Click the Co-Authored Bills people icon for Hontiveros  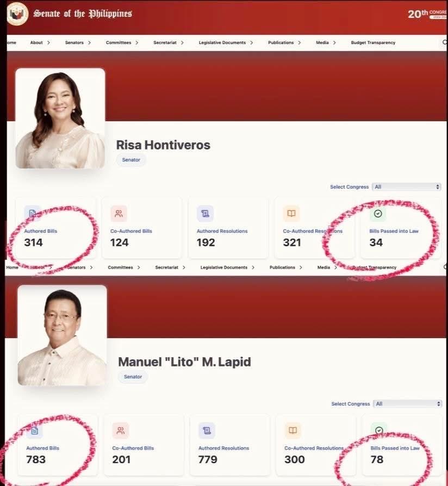pyautogui.click(x=119, y=214)
